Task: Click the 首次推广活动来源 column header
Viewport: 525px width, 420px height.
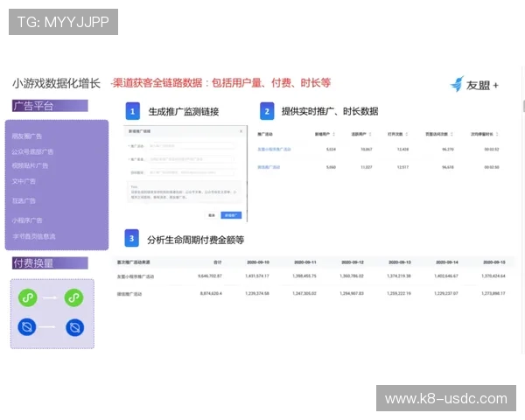Action: pos(133,262)
